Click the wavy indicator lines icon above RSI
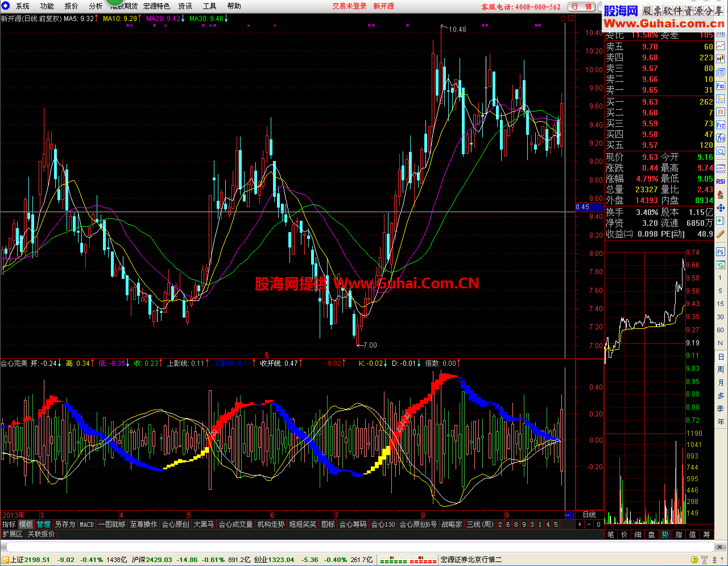 coord(721,168)
